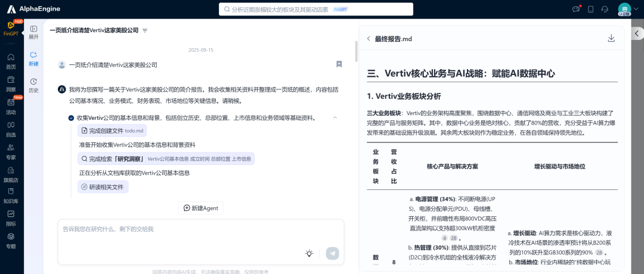Expand the collapsed right edge panel arrow

(x=637, y=33)
